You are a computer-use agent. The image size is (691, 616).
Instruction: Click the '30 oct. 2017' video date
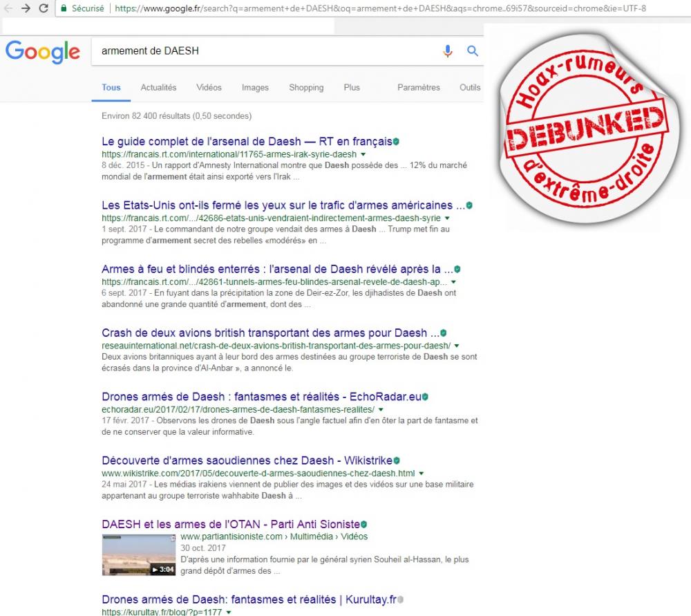(x=202, y=548)
